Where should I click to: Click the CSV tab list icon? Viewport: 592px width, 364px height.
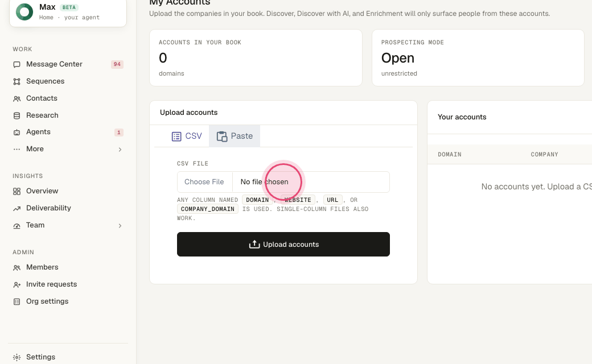pos(176,136)
